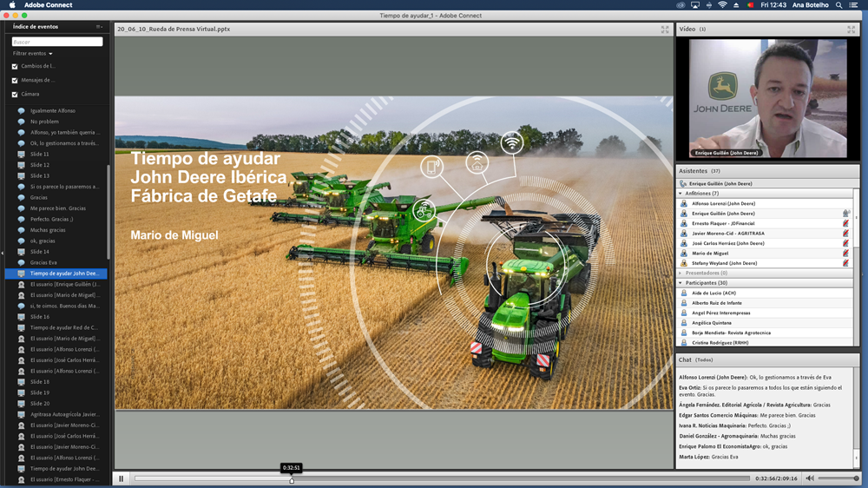Disable the Cámara events checkbox
Screen dimensions: 868x488
pos(15,94)
